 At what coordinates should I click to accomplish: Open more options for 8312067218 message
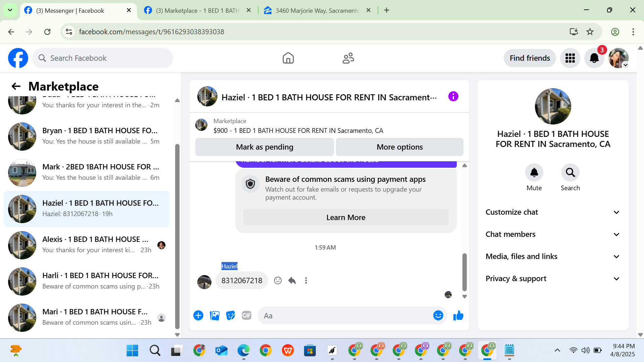click(306, 280)
